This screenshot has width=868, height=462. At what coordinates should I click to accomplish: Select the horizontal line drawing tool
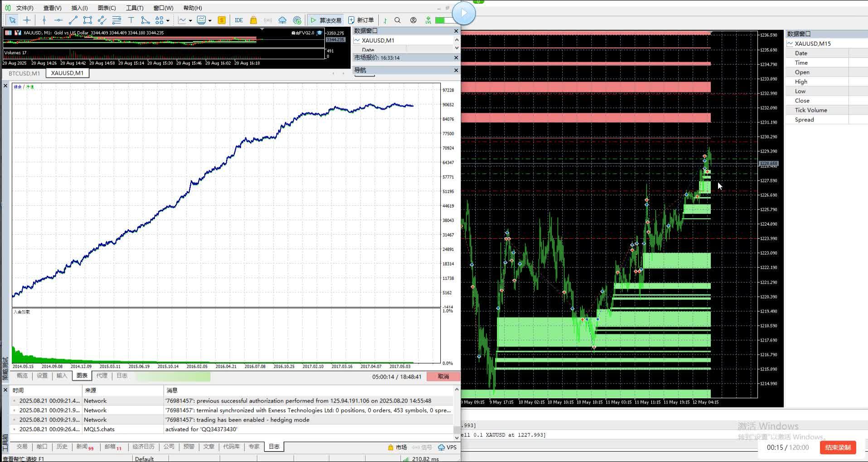pos(58,20)
